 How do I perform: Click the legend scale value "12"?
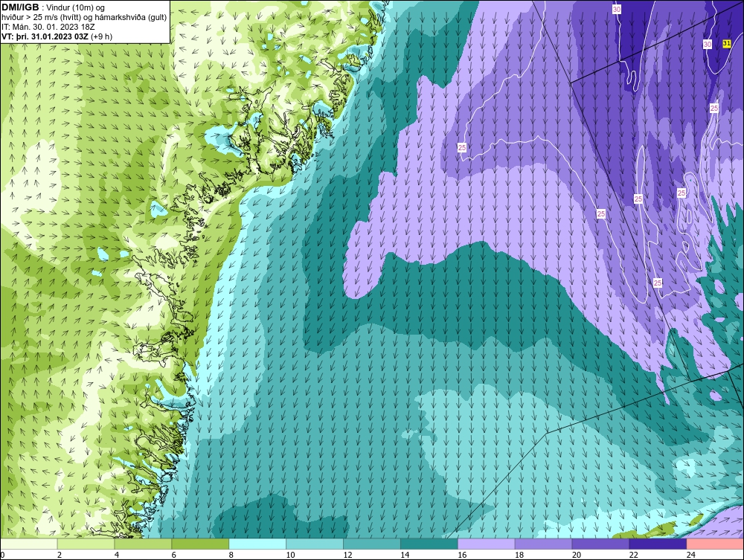coord(347,555)
